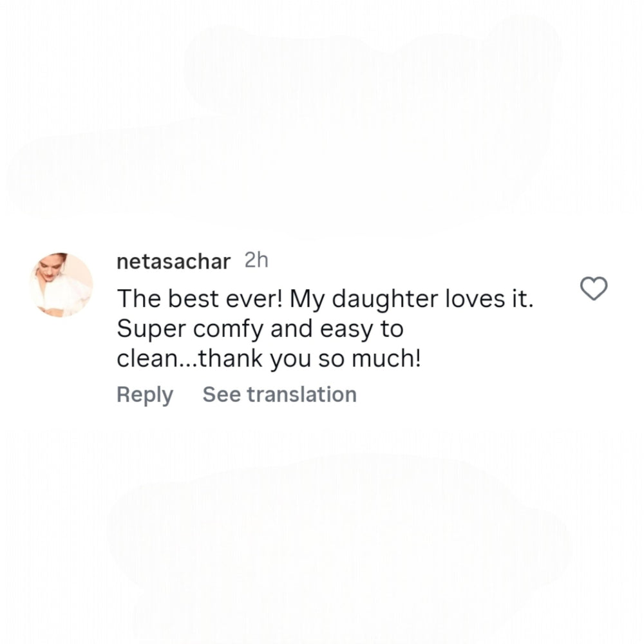This screenshot has height=644, width=644.
Task: Click the netasachar username
Action: pos(173,261)
